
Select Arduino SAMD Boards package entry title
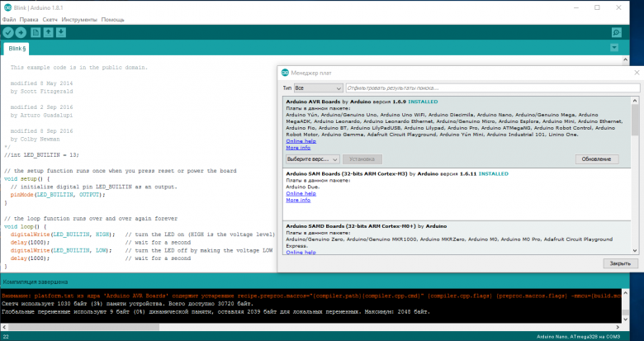[x=351, y=226]
